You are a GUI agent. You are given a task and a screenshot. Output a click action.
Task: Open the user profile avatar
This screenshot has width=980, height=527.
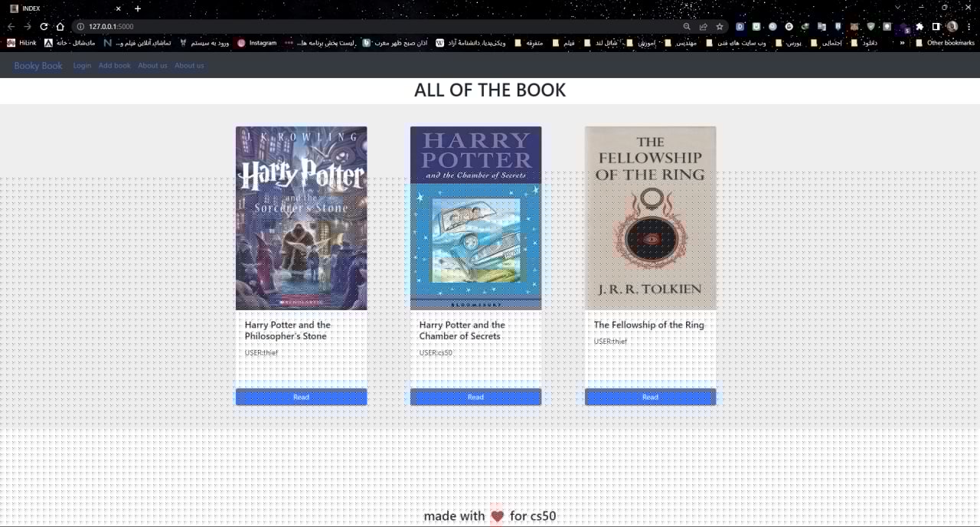click(x=952, y=26)
